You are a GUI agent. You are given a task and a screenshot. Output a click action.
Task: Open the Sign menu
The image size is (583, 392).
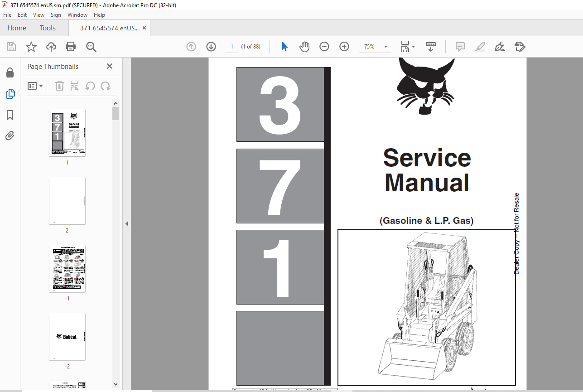[x=56, y=15]
